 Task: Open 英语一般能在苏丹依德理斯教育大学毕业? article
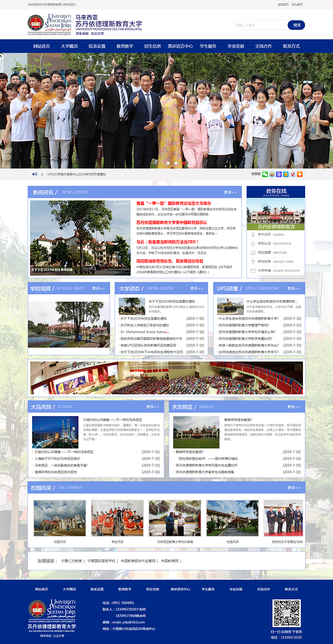coord(249,345)
